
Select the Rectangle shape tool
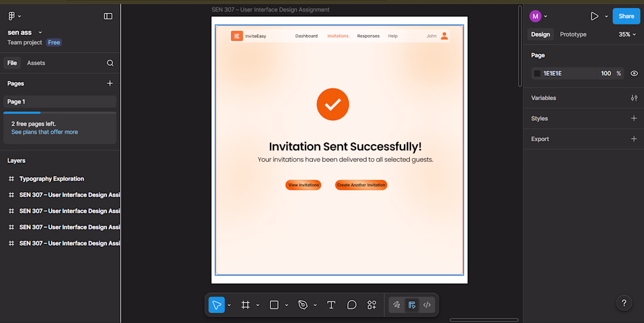(274, 305)
